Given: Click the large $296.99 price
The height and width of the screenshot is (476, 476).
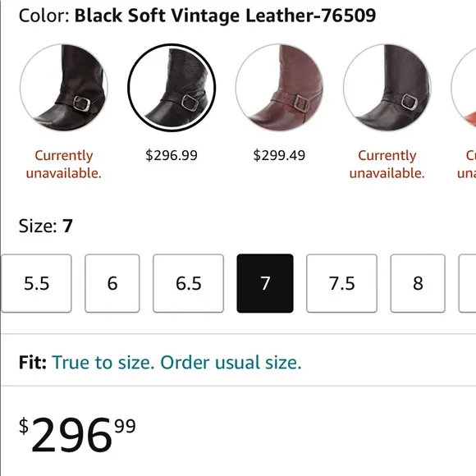Looking at the screenshot, I should 77,434.
